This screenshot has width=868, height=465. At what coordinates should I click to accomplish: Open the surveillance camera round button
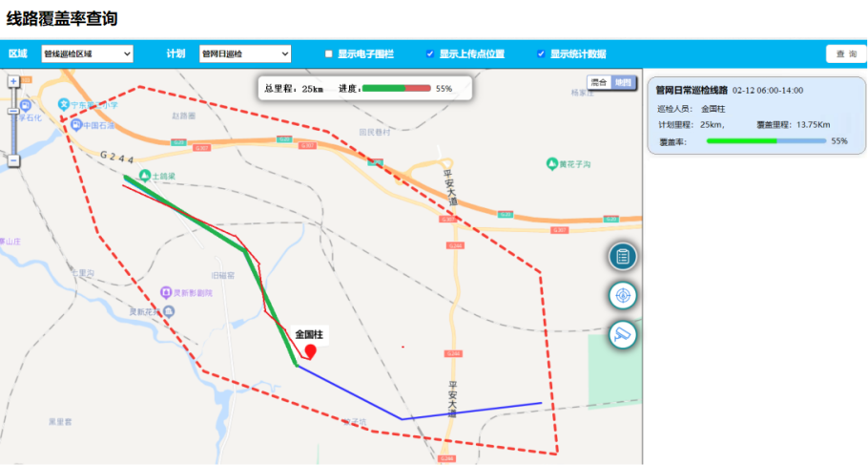click(x=623, y=334)
